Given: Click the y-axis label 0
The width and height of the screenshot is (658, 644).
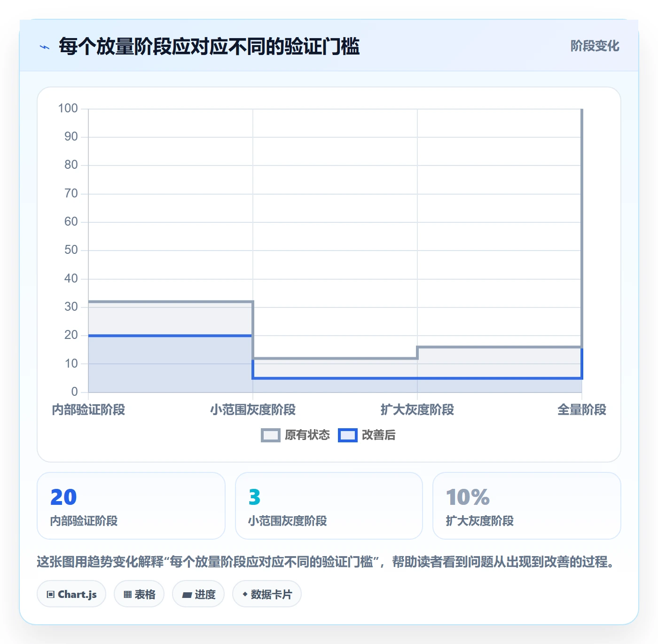Looking at the screenshot, I should coord(74,392).
